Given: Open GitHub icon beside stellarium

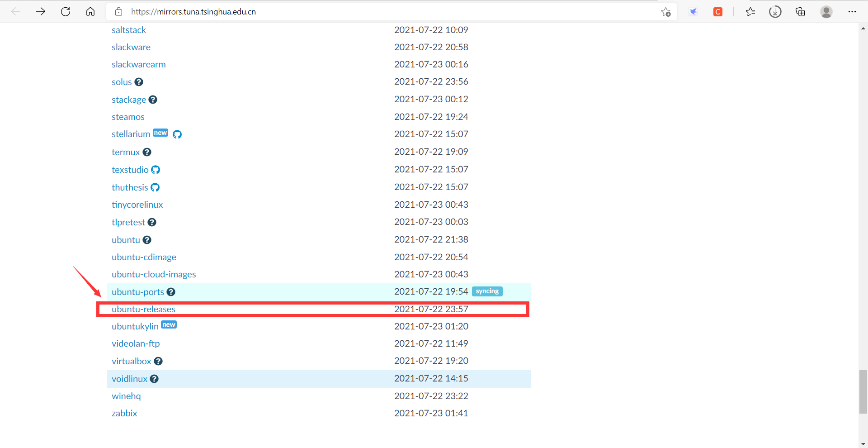Looking at the screenshot, I should pos(177,134).
